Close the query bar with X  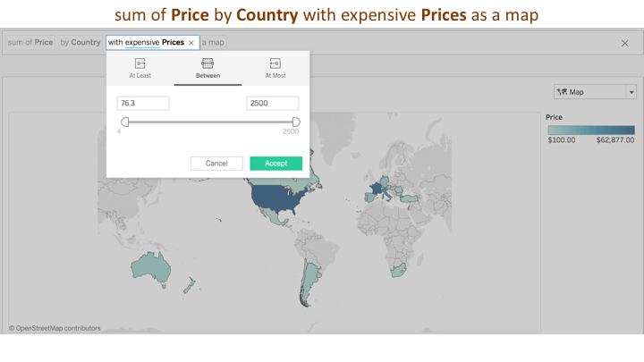624,43
